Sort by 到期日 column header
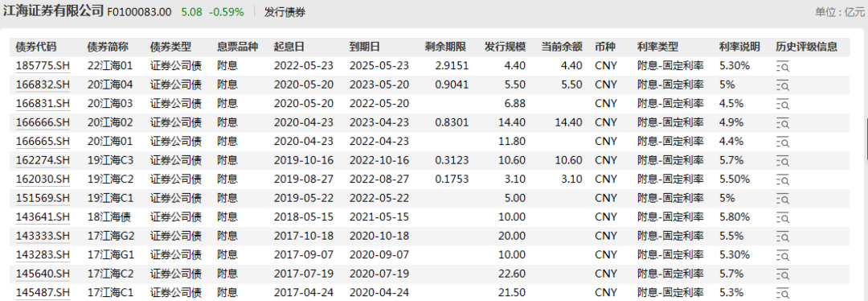The image size is (868, 301). (364, 47)
